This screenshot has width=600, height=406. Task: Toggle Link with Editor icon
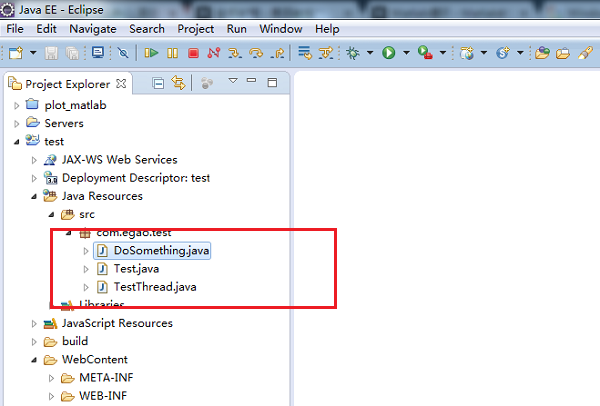tap(178, 83)
